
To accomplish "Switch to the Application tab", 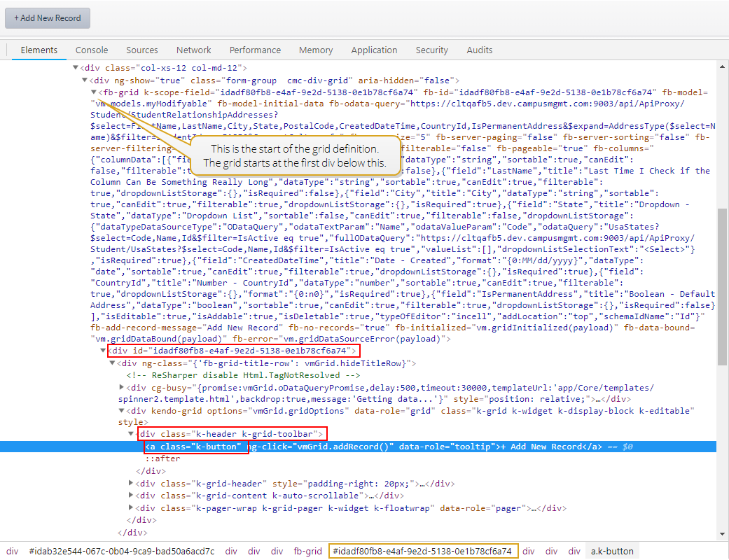I will coord(374,50).
